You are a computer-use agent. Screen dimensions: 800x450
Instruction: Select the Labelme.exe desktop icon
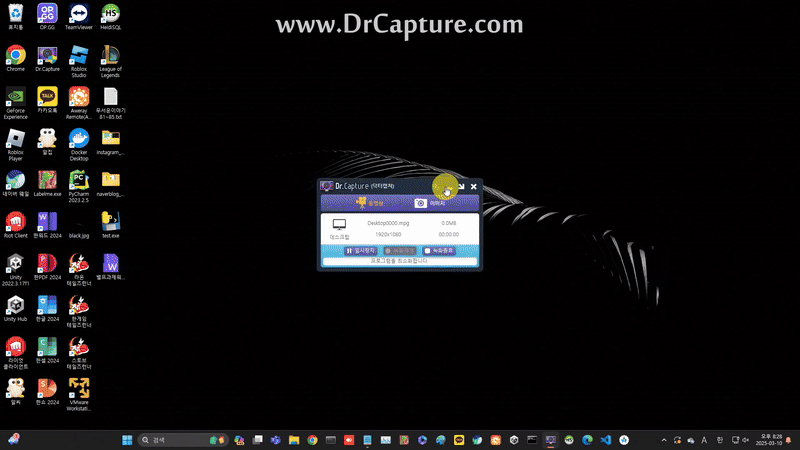47,184
